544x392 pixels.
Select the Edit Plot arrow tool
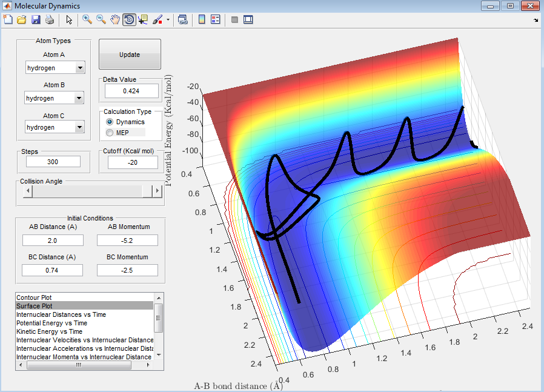pyautogui.click(x=69, y=20)
